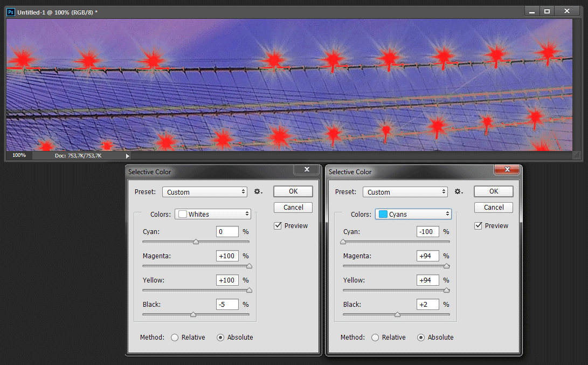The image size is (588, 365).
Task: Click the status bar arrow next to Doc size
Action: point(128,156)
